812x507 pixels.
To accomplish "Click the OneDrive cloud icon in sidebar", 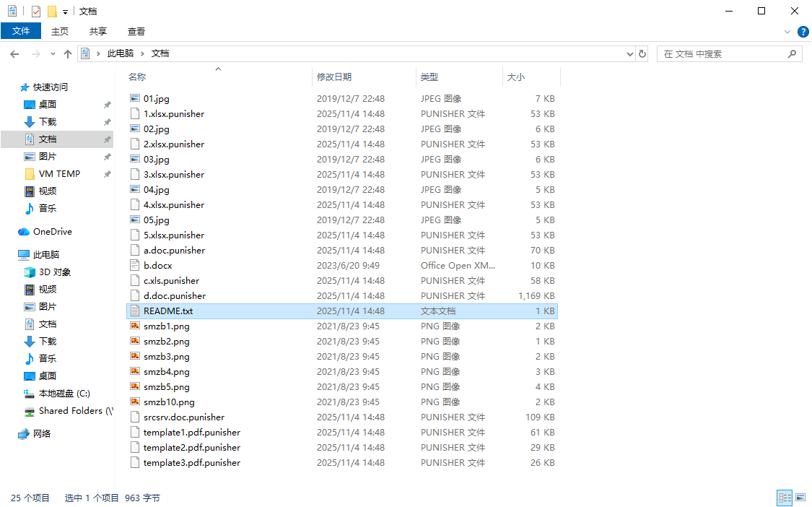I will (24, 232).
